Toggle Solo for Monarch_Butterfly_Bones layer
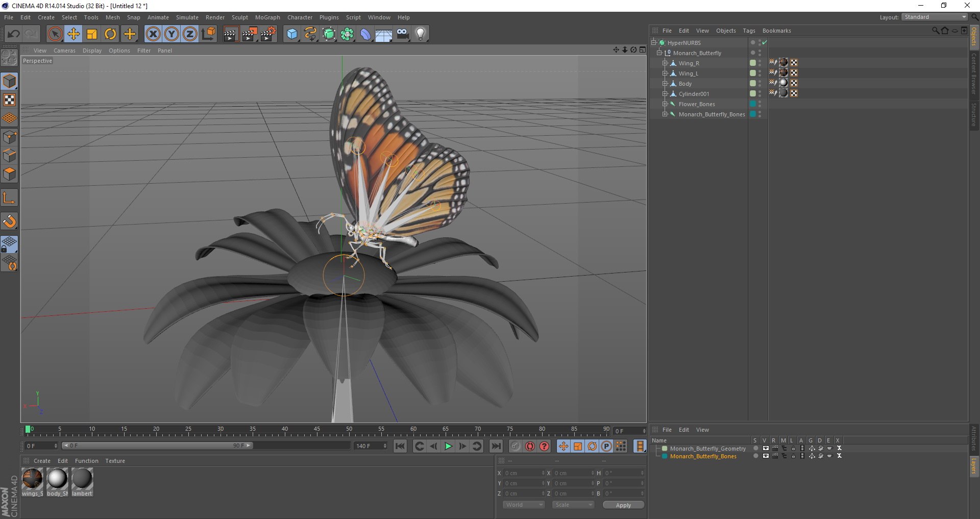980x519 pixels. pos(756,456)
